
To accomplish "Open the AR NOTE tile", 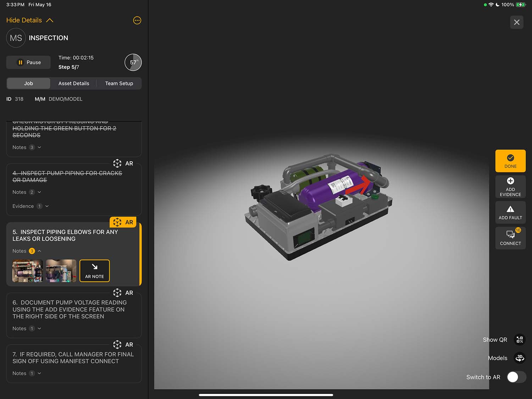I will [95, 271].
